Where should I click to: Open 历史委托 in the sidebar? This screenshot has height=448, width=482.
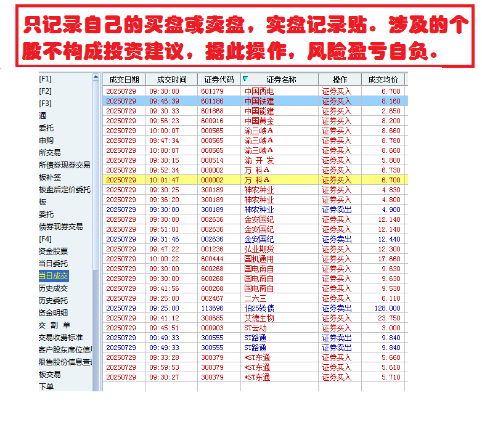(x=53, y=301)
